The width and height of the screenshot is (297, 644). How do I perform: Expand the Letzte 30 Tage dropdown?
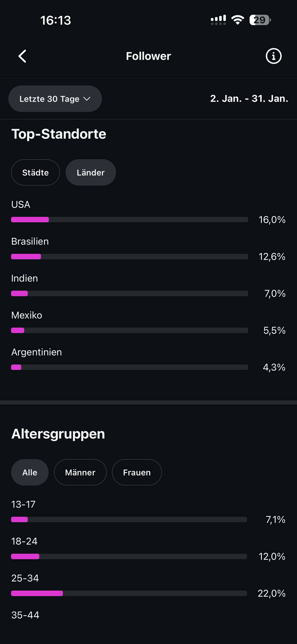(x=55, y=99)
